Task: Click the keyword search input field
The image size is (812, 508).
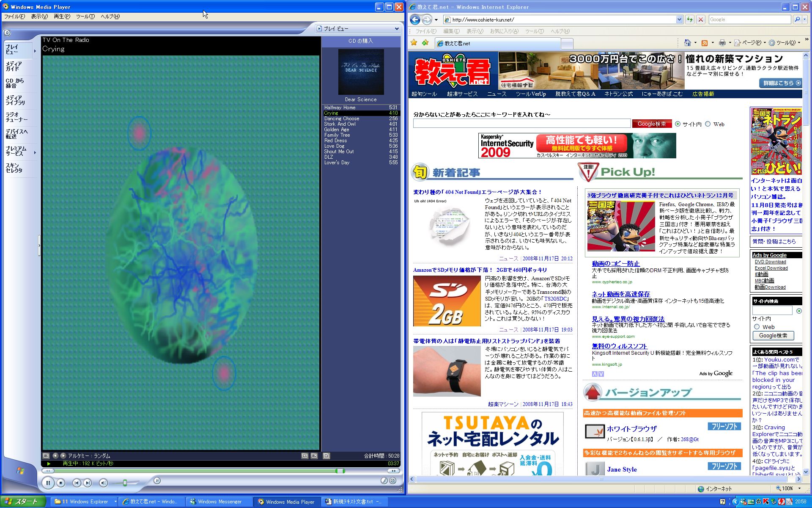Action: tap(522, 123)
